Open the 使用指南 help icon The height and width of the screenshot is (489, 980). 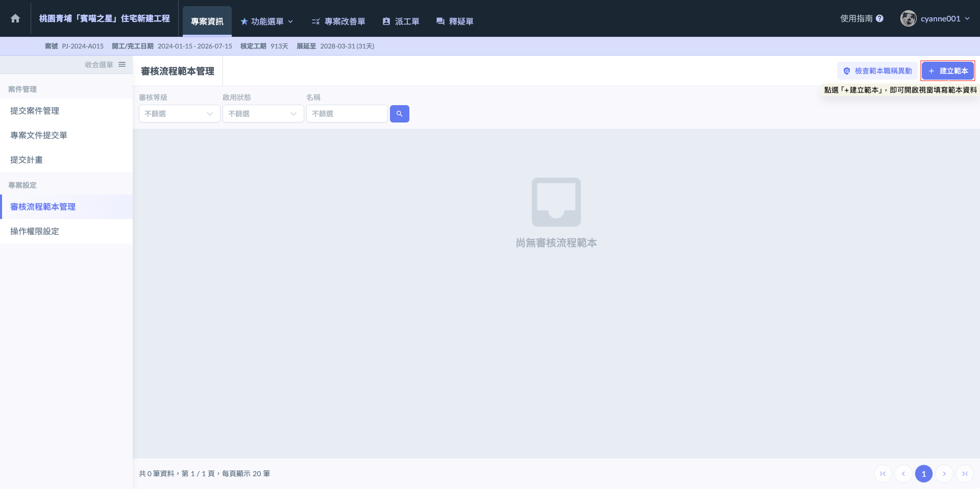coord(879,18)
